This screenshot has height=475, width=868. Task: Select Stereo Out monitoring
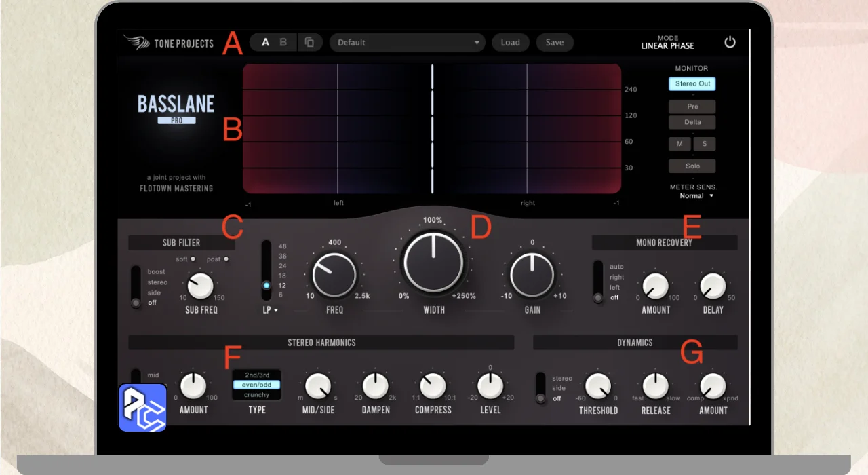tap(692, 84)
